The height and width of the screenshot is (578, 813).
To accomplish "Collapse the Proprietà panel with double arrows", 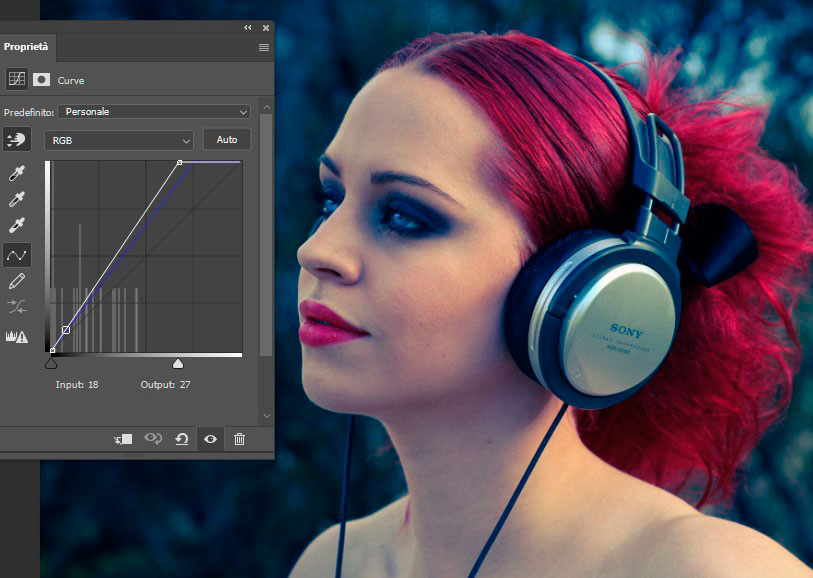I will click(x=248, y=27).
